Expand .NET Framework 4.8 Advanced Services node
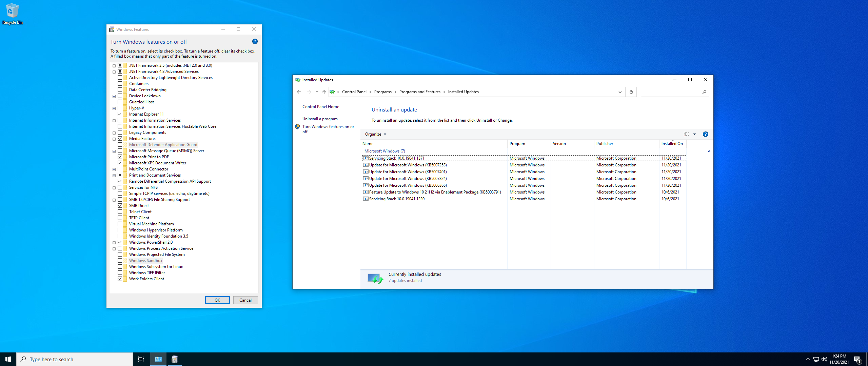The height and width of the screenshot is (366, 868). [114, 72]
